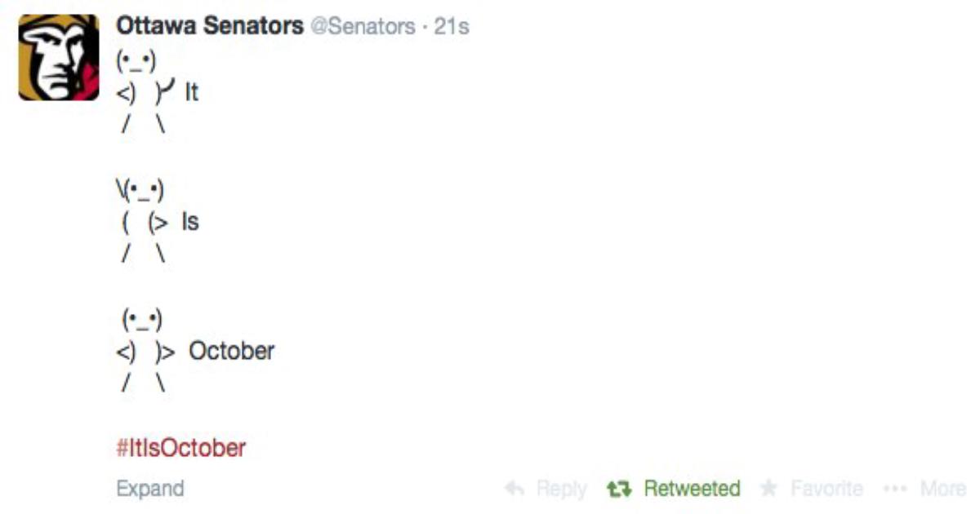980x514 pixels.
Task: Click the word Is beside second figure
Action: 189,222
